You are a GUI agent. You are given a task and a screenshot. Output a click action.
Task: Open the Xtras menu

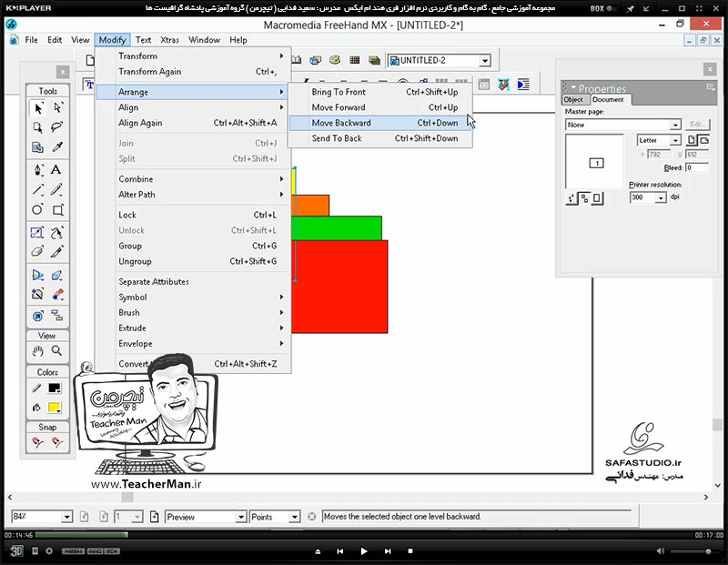point(169,40)
